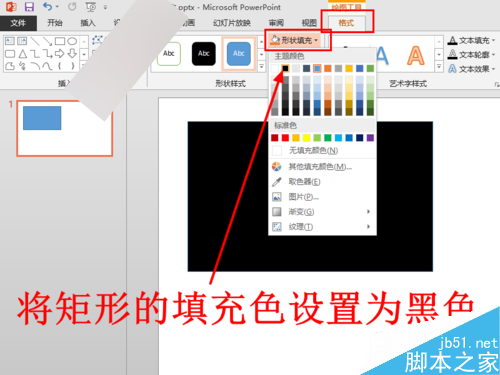Viewport: 500px width, 375px height.
Task: Select the rectangle shape in the gallery
Action: click(60, 41)
